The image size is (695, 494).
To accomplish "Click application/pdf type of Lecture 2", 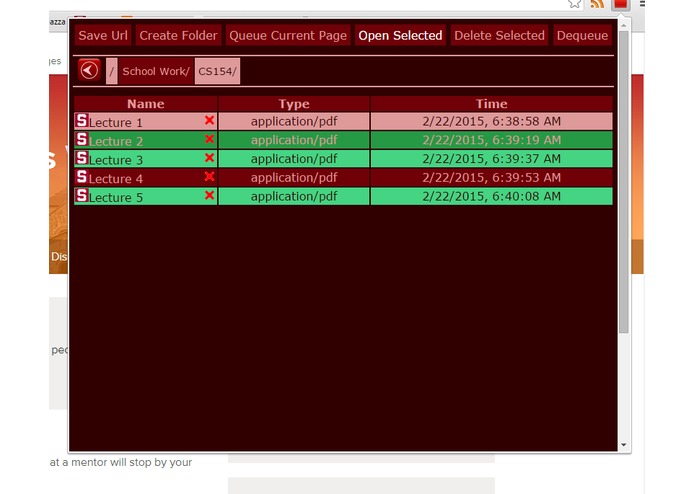I will point(294,140).
